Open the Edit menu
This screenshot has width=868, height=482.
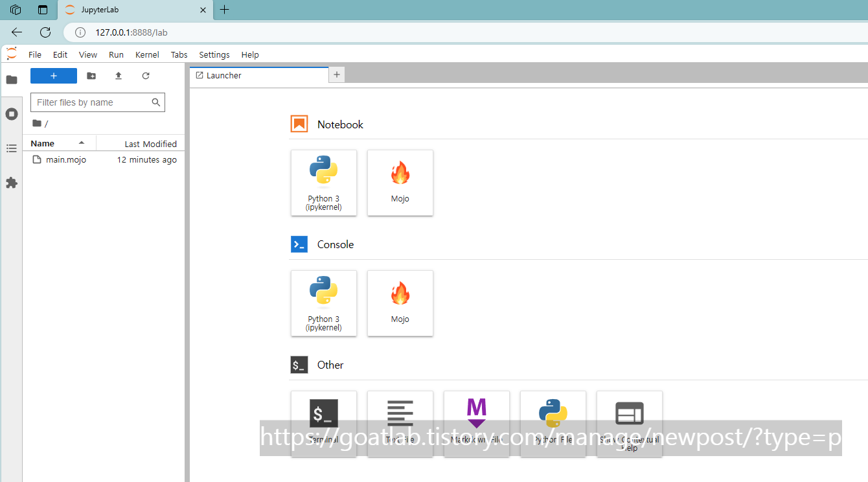point(60,54)
